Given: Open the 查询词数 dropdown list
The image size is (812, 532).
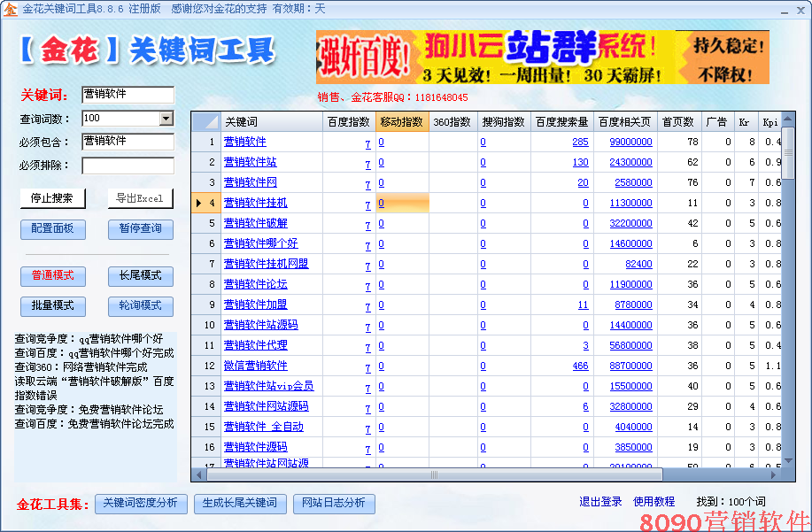Looking at the screenshot, I should coord(166,118).
